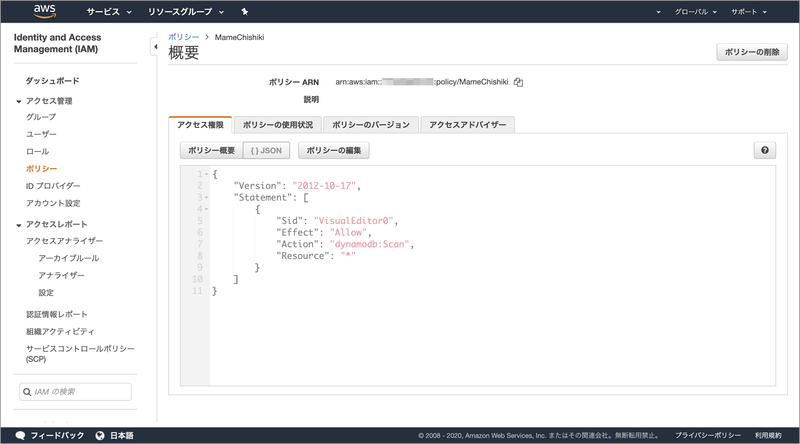This screenshot has width=800, height=444.
Task: Open the サポート dropdown menu
Action: pyautogui.click(x=748, y=12)
